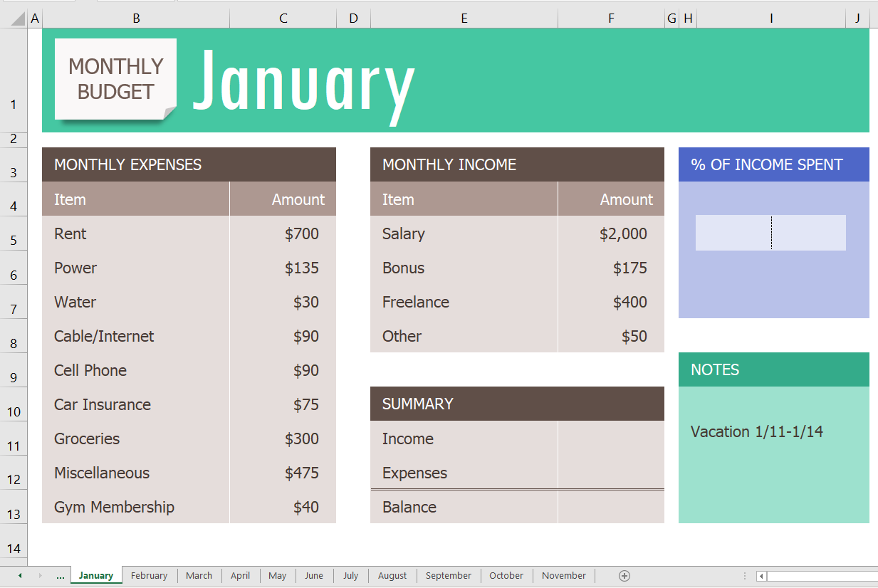The image size is (878, 588).
Task: Open the May sheet tab
Action: tap(278, 576)
